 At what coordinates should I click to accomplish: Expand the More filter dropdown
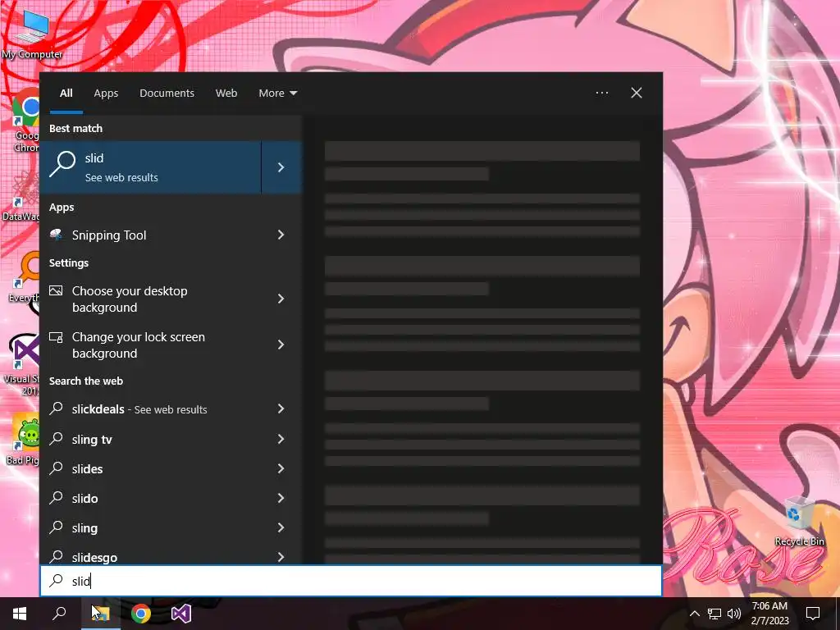click(277, 93)
